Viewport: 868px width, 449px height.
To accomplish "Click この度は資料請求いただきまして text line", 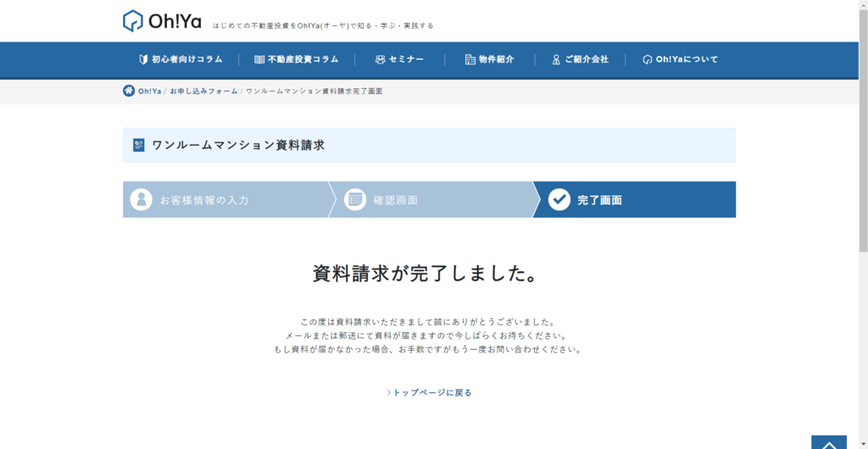I will coord(428,322).
